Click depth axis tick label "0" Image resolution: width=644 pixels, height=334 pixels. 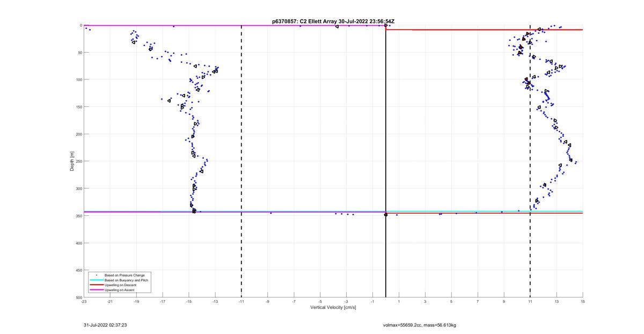coord(80,25)
